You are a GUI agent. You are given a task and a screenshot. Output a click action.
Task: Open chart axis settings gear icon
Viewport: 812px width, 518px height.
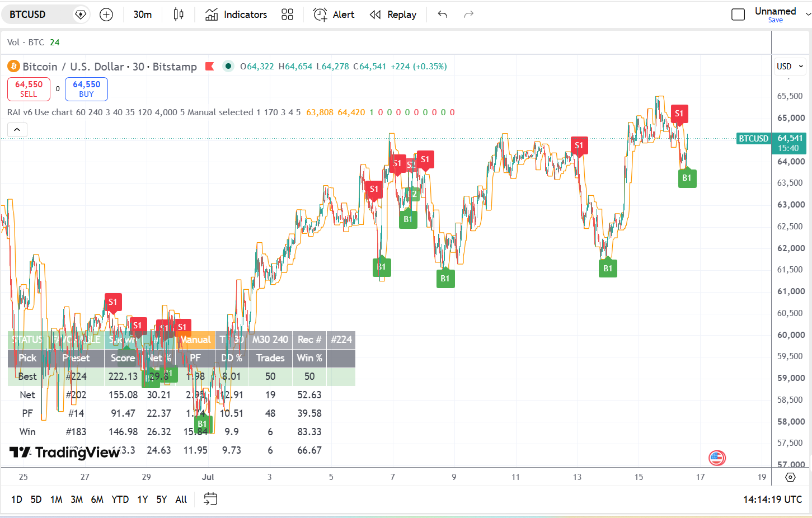tap(790, 477)
